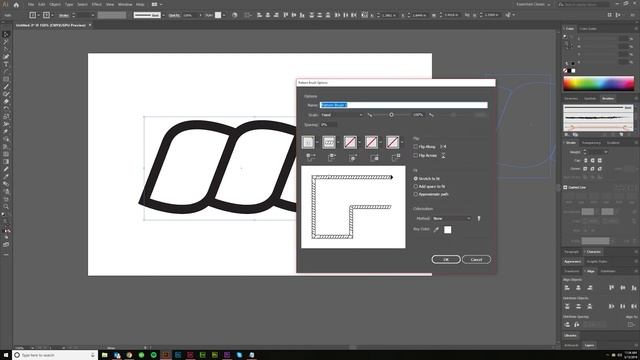Activate the Type tool
Viewport: 640px width, 360px height.
pos(6,64)
